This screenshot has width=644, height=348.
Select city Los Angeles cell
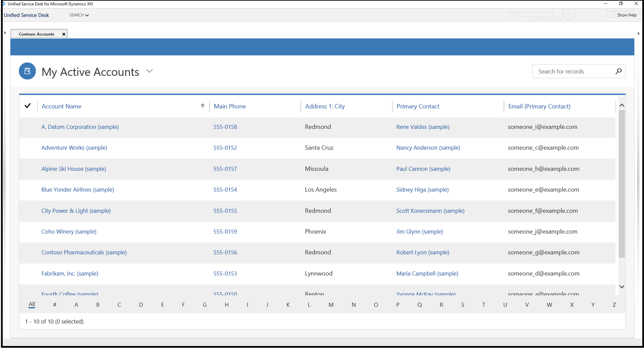click(x=321, y=190)
